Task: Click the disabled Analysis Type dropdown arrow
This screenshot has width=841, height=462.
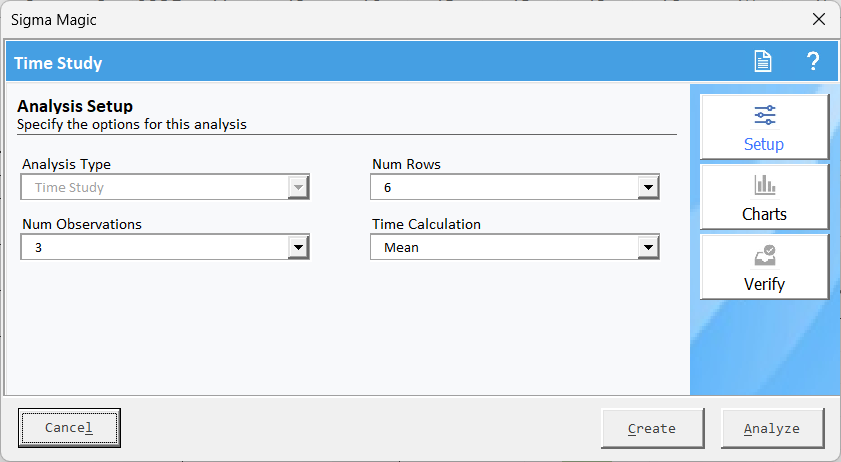Action: 298,187
